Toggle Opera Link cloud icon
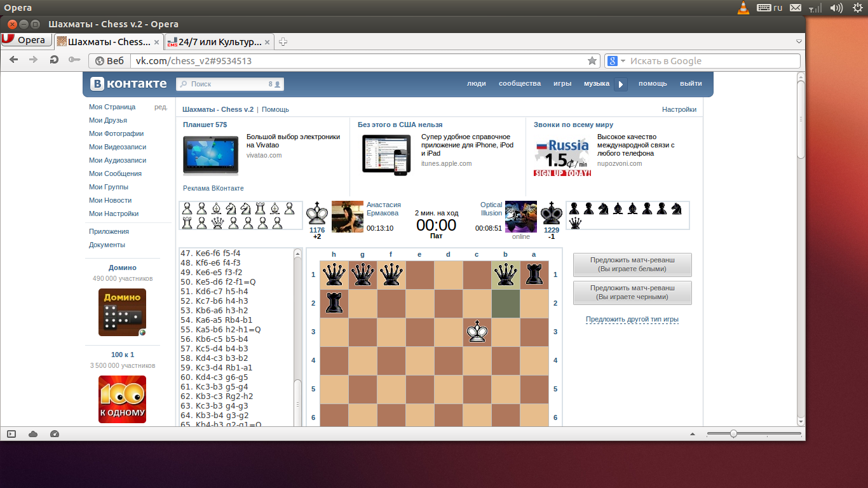The width and height of the screenshot is (868, 488). [x=33, y=434]
